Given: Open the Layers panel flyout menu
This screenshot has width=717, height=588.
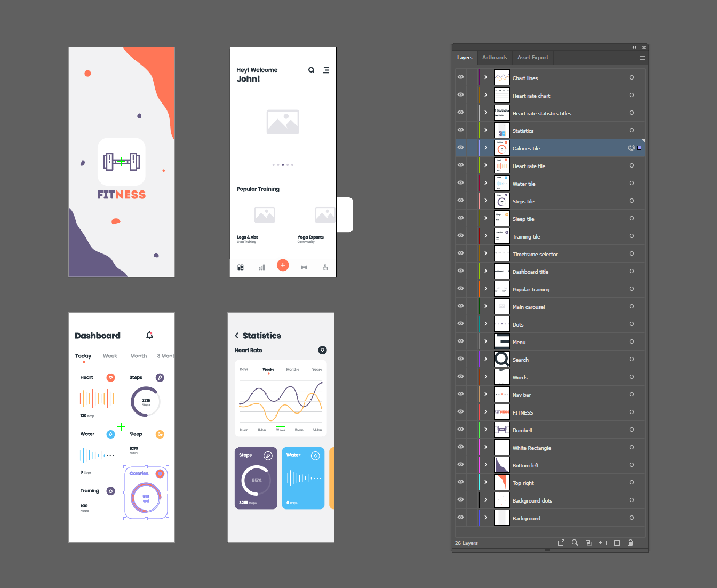Looking at the screenshot, I should [x=642, y=58].
